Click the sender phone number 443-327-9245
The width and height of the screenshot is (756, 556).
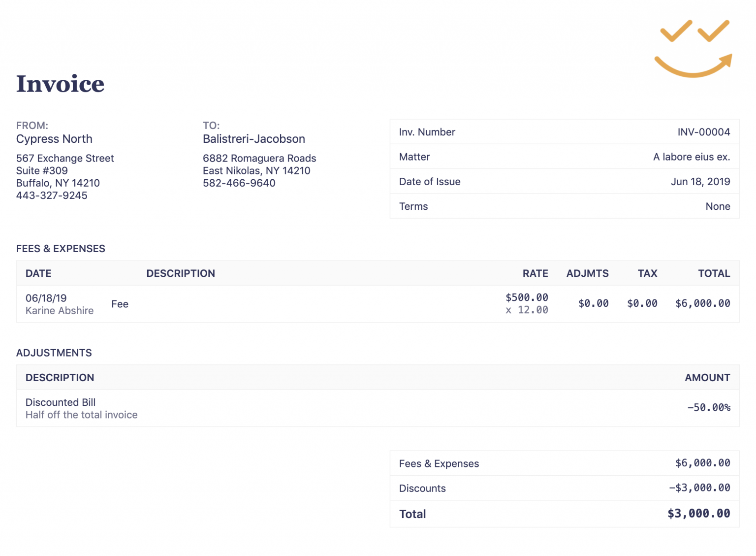52,196
